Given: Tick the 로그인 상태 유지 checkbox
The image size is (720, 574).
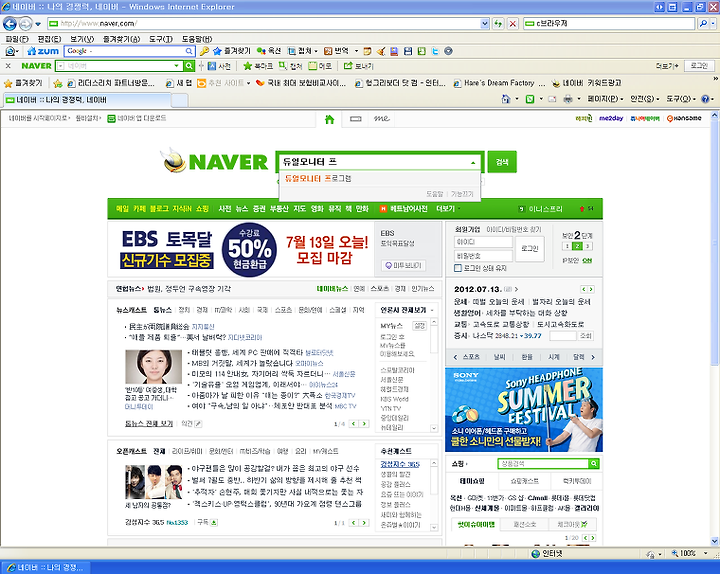Looking at the screenshot, I should pyautogui.click(x=457, y=268).
